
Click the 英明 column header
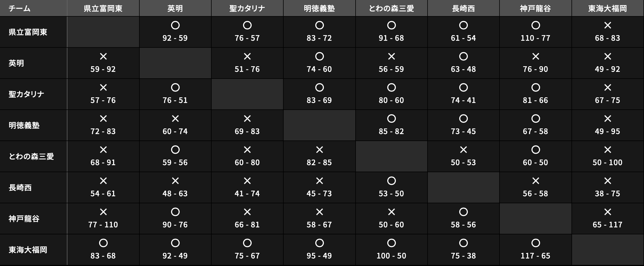coord(175,9)
